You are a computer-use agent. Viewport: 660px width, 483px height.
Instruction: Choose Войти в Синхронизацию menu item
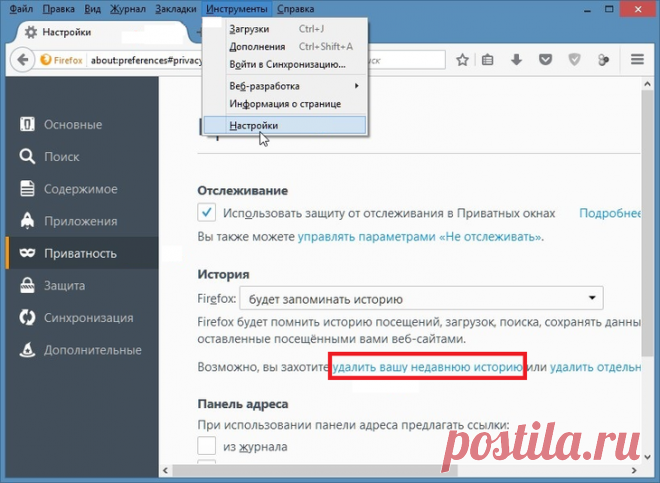tap(285, 64)
